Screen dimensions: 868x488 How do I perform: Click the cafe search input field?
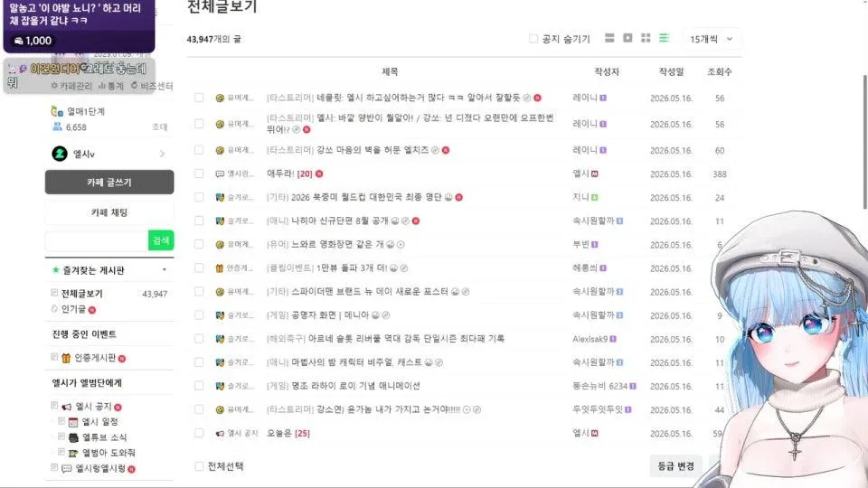tap(97, 240)
